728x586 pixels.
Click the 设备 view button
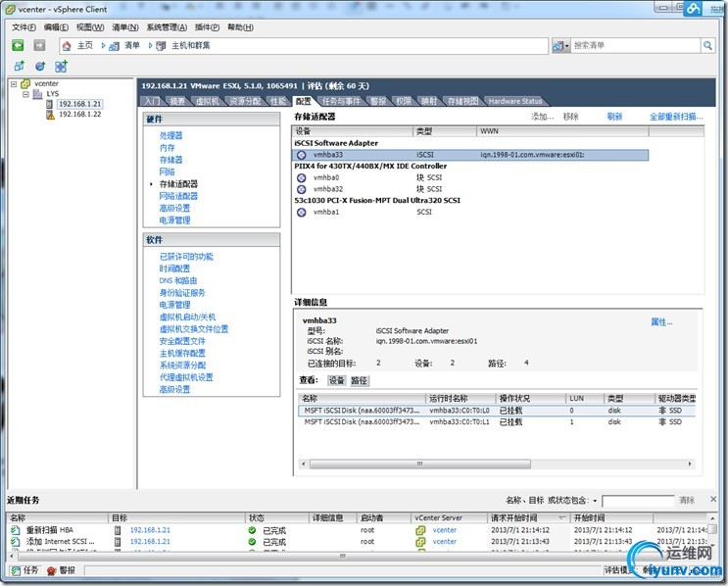point(337,381)
